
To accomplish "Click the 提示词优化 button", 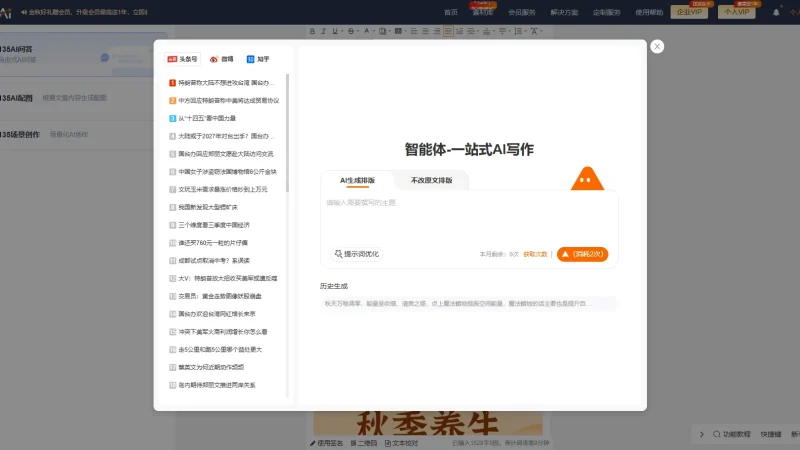I will [x=356, y=254].
